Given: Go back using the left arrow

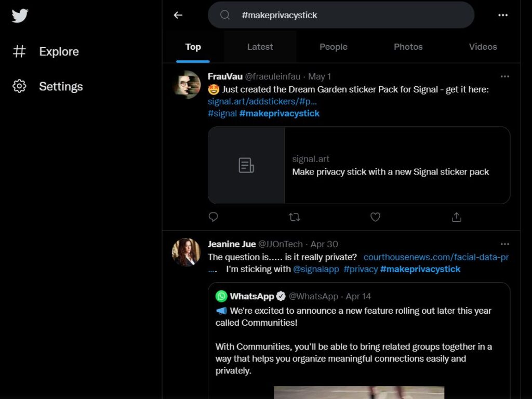Looking at the screenshot, I should pos(178,15).
